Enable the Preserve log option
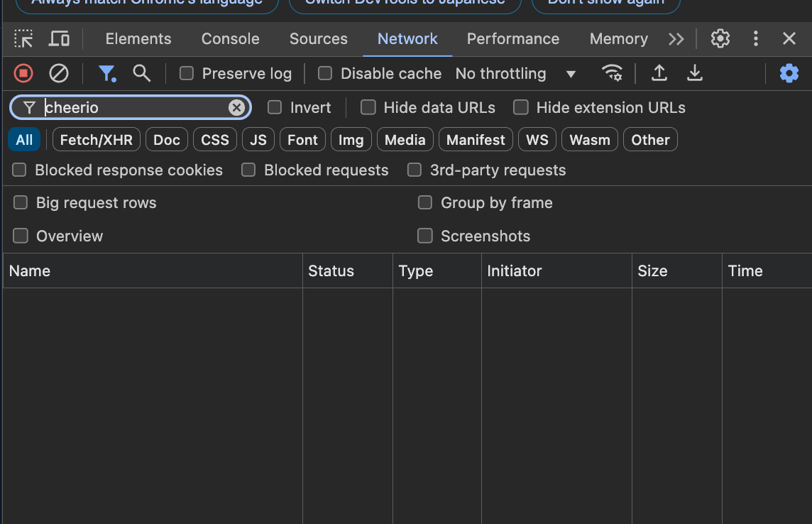The width and height of the screenshot is (812, 524). point(187,73)
